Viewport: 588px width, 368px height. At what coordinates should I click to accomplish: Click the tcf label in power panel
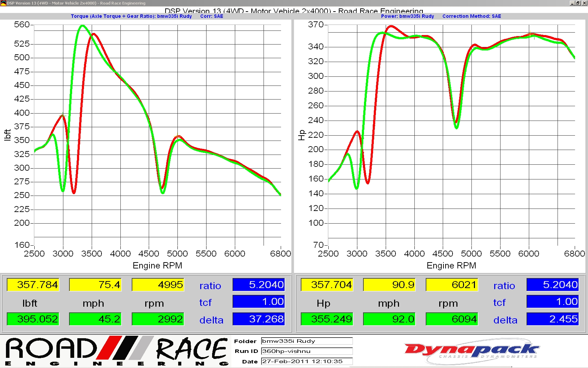tap(499, 302)
